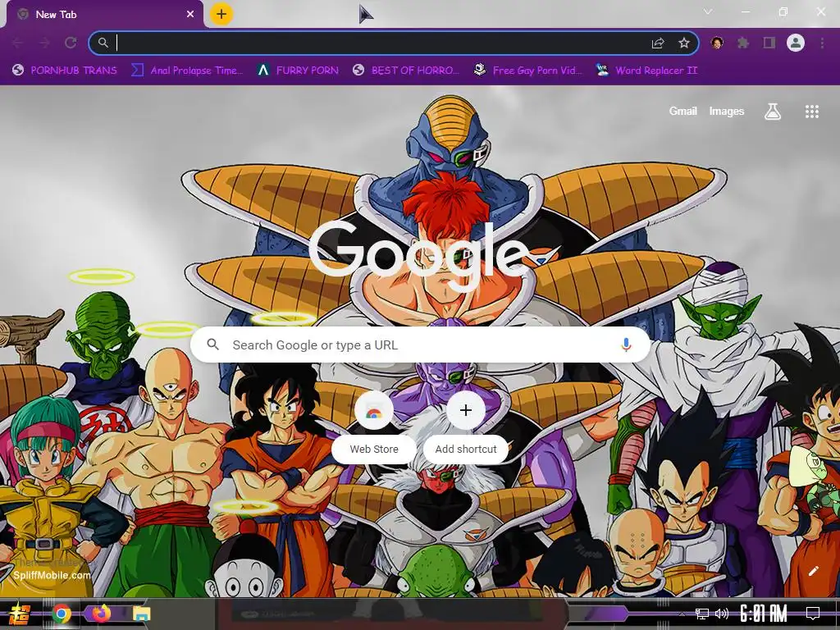Open the Web Store shortcut
Image resolution: width=840 pixels, height=630 pixels.
point(374,426)
